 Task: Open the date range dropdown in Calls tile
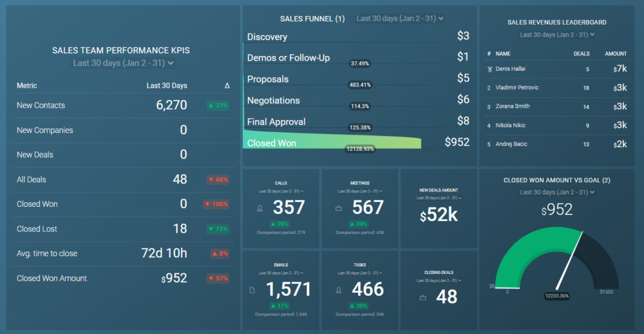pyautogui.click(x=281, y=192)
